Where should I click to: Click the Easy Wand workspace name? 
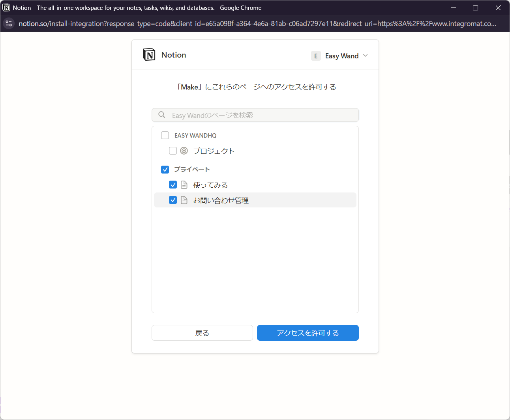tap(342, 56)
